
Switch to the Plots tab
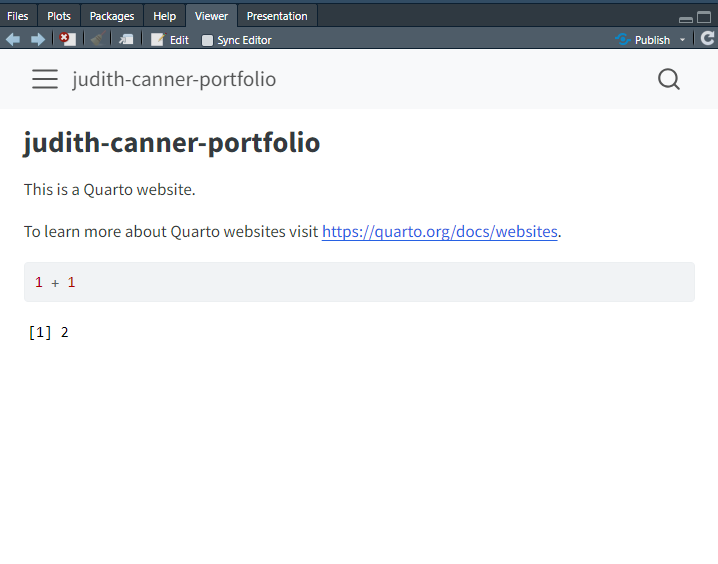coord(59,16)
